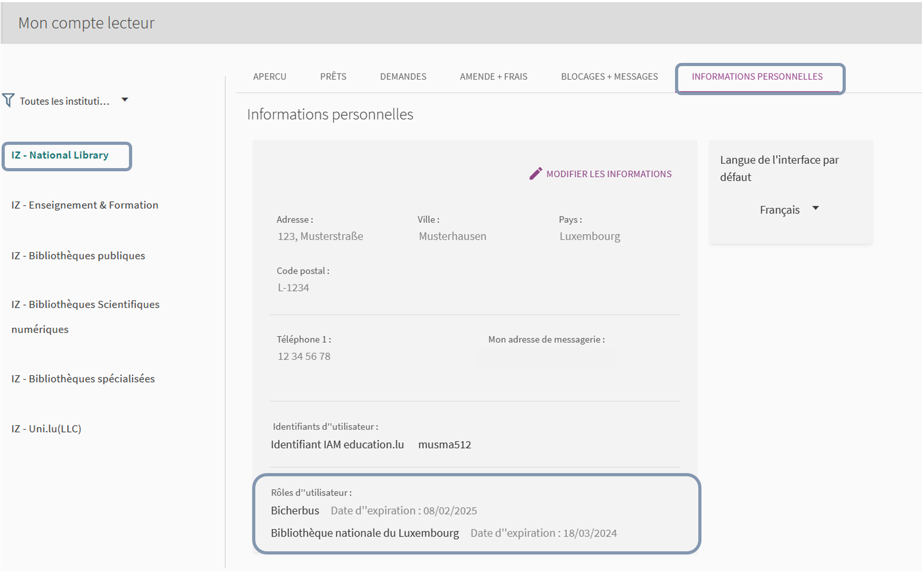Open IZ - Enseignement & Formation

(84, 205)
